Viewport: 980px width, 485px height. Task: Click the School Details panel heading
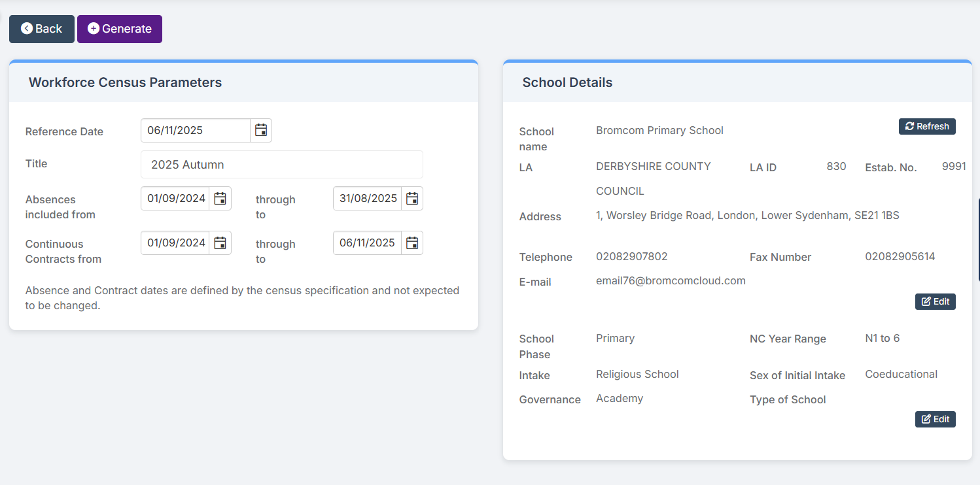(x=567, y=82)
